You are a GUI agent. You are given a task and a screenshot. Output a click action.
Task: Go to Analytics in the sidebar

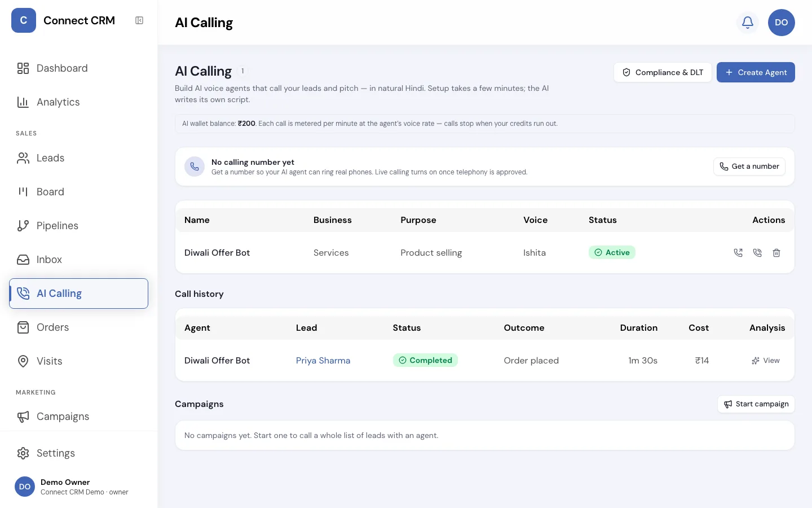(x=79, y=102)
